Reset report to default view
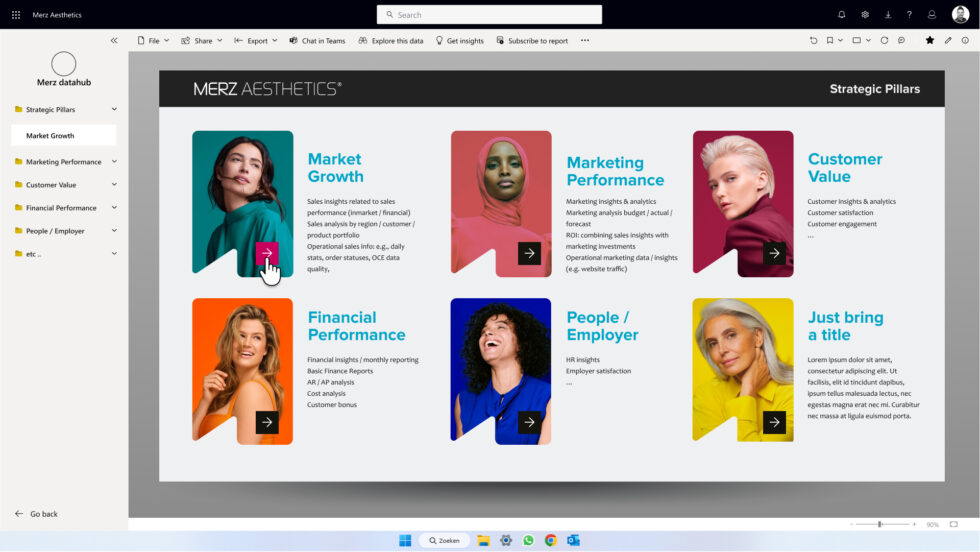Image resolution: width=980 pixels, height=552 pixels. click(814, 41)
